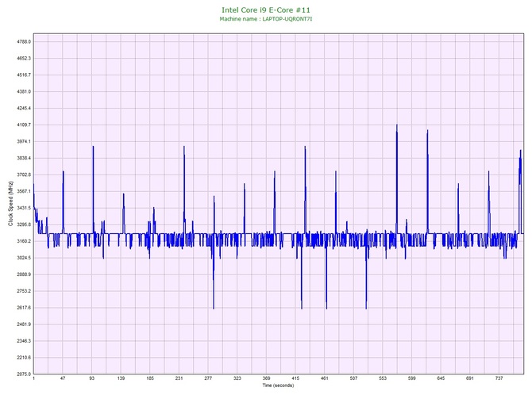532x399 pixels.
Task: Click the 737 time-axis value
Action: click(499, 378)
